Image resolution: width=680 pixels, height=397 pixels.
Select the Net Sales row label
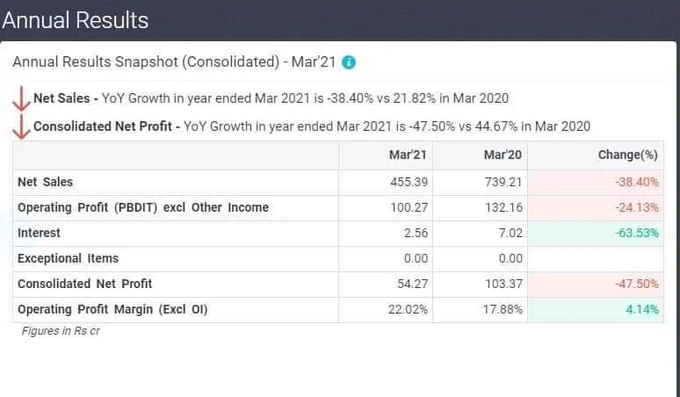45,182
